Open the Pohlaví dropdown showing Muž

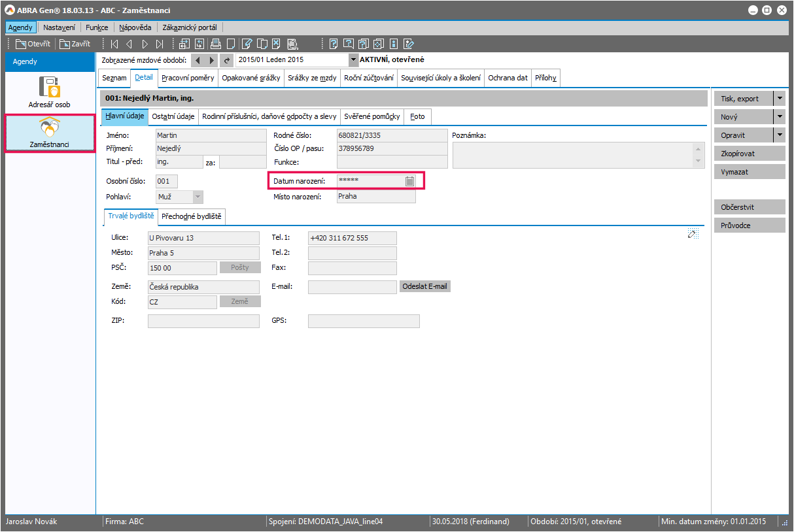pyautogui.click(x=198, y=196)
